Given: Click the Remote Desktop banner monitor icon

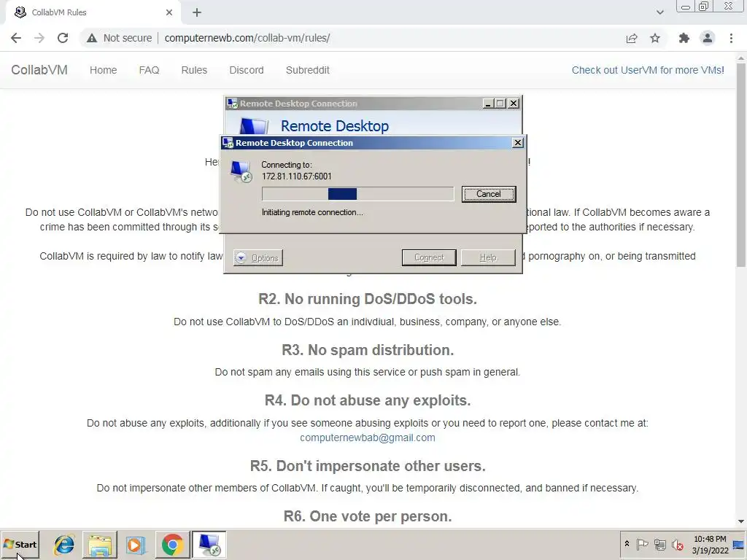Looking at the screenshot, I should tap(253, 125).
